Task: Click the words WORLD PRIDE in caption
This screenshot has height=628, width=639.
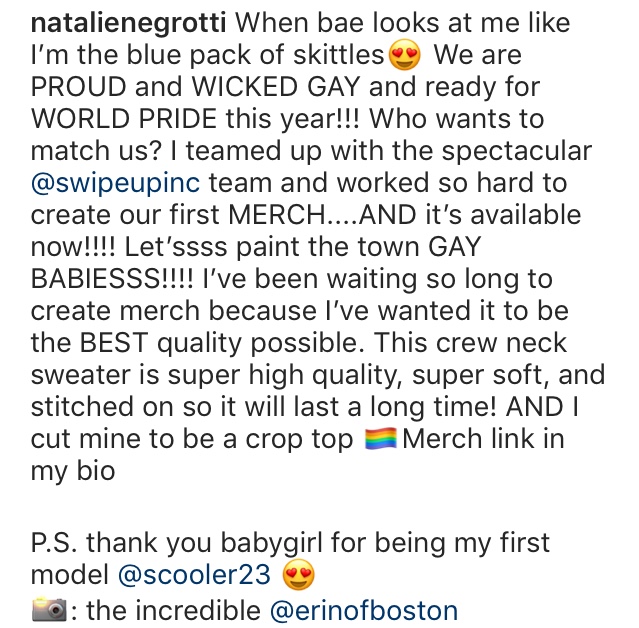Action: [124, 119]
